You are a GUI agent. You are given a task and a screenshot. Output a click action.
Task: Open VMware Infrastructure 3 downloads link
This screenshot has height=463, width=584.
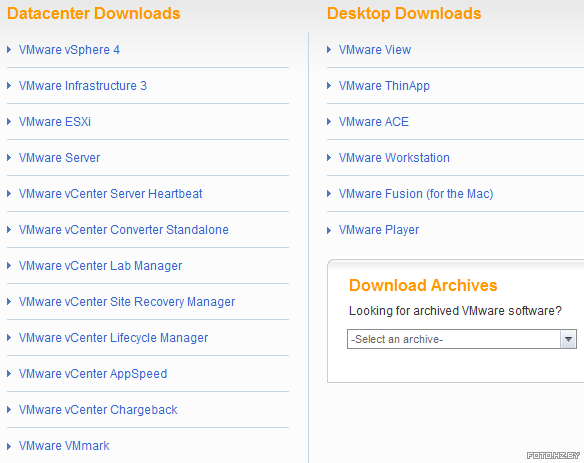(x=83, y=86)
